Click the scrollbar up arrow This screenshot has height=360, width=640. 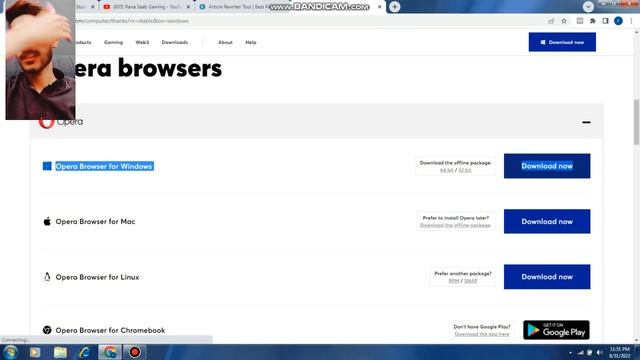(636, 32)
